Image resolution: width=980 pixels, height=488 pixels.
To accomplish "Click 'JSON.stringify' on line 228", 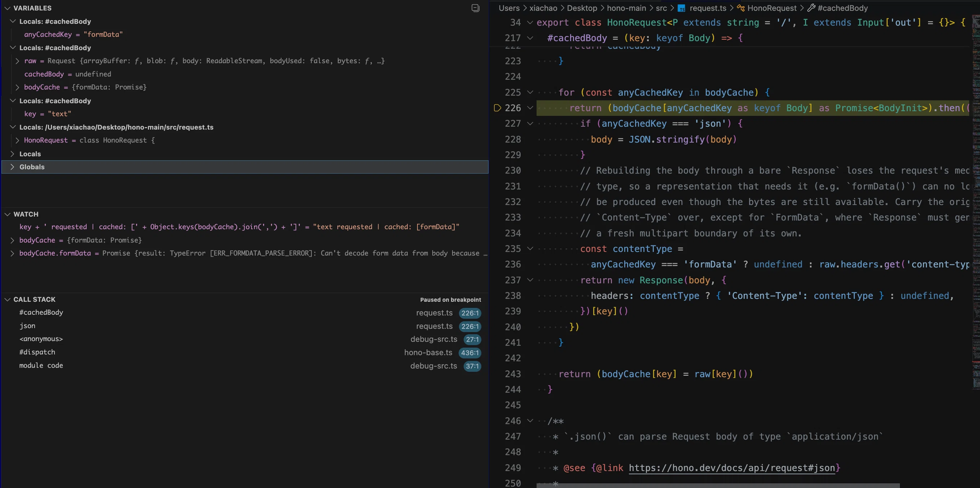I will click(x=666, y=140).
